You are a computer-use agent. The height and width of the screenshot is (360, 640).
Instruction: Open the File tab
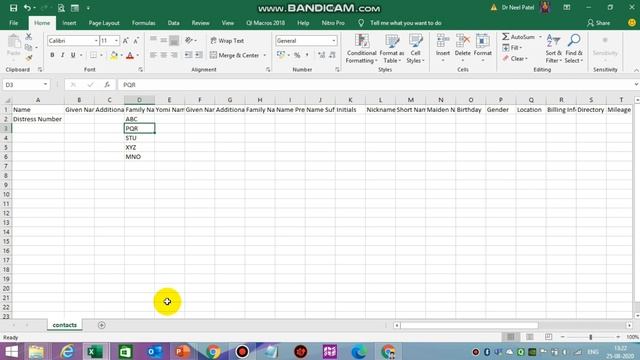(x=13, y=23)
